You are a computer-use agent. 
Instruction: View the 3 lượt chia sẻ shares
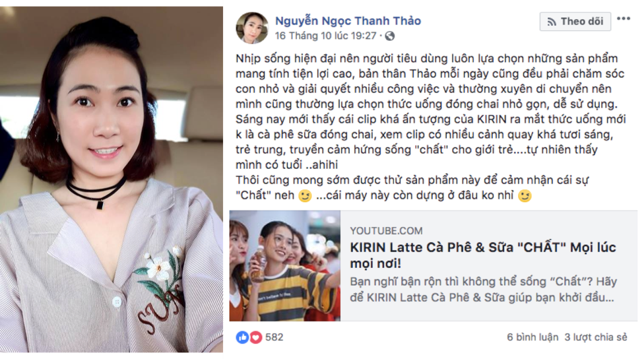pyautogui.click(x=596, y=337)
